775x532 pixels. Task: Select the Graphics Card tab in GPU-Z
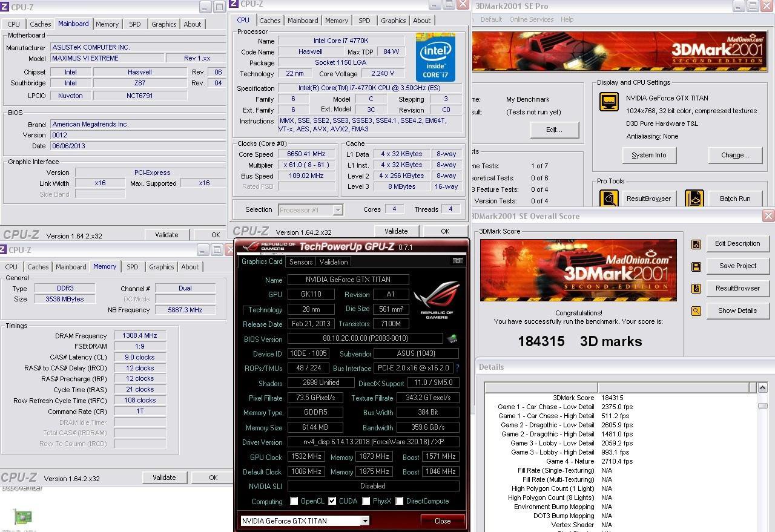click(262, 261)
